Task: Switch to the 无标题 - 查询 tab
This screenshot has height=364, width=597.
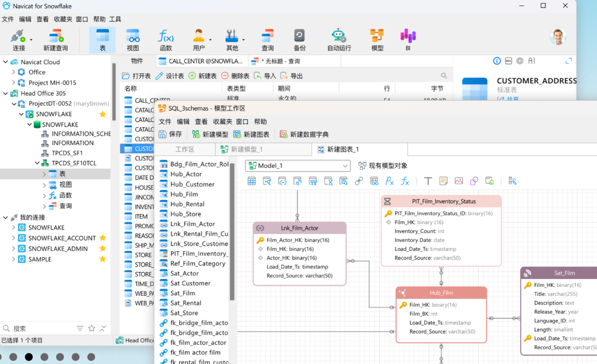Action: coord(294,61)
